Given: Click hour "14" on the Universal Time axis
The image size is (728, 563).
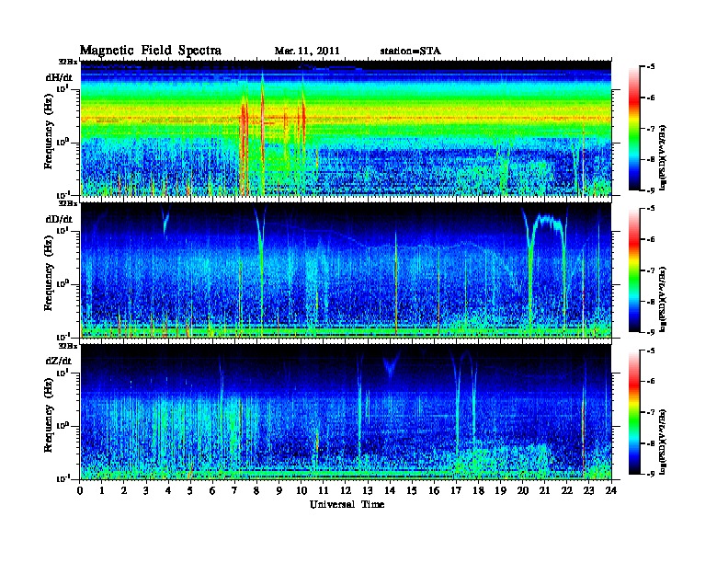Looking at the screenshot, I should (x=390, y=490).
